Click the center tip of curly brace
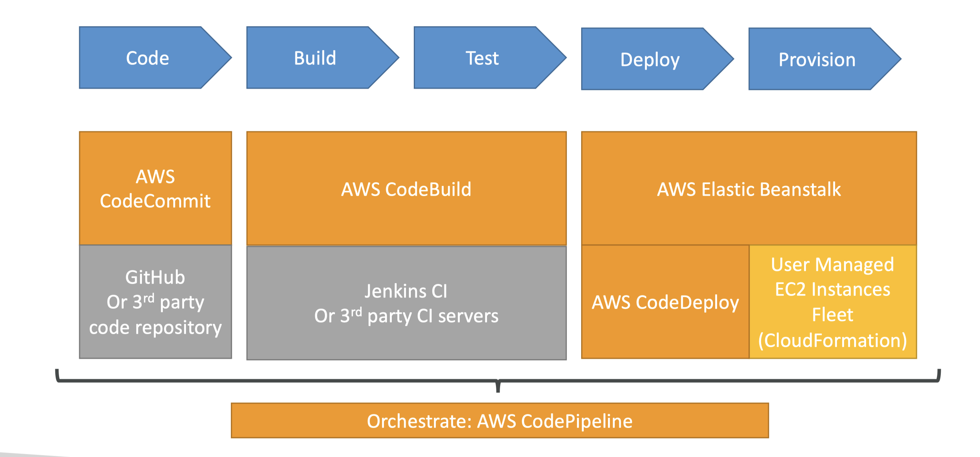Screen dimensions: 980x457 pos(497,389)
